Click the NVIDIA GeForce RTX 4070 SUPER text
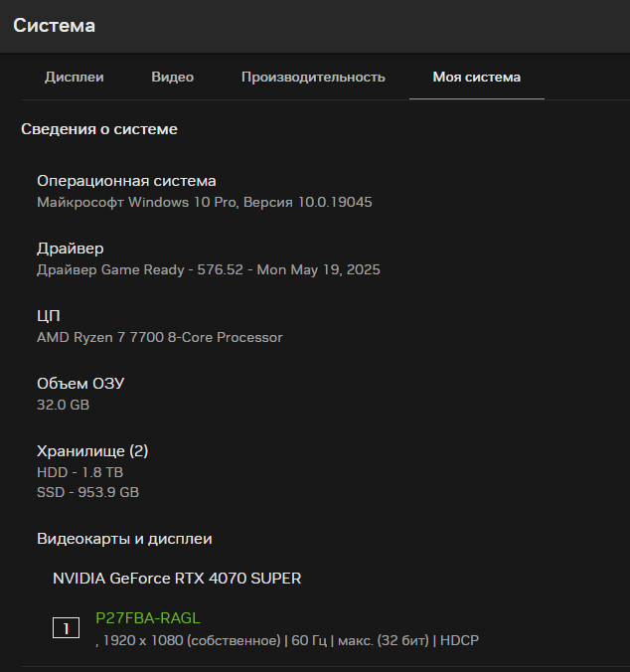The width and height of the screenshot is (630, 672). point(177,579)
